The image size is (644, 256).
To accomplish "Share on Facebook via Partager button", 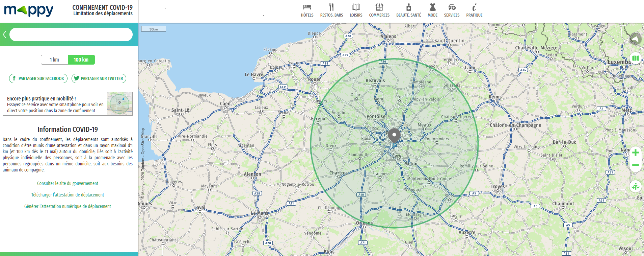I will [38, 78].
